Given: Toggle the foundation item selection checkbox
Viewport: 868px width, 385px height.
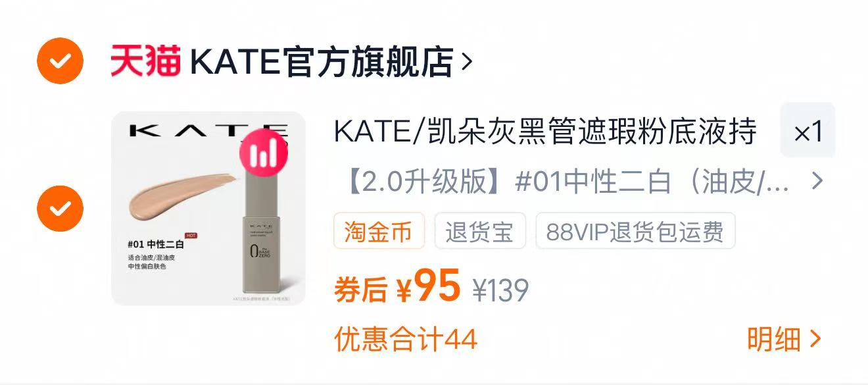Looking at the screenshot, I should (60, 209).
